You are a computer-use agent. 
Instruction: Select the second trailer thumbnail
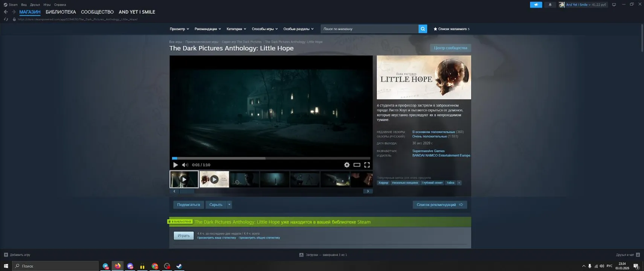pos(214,179)
